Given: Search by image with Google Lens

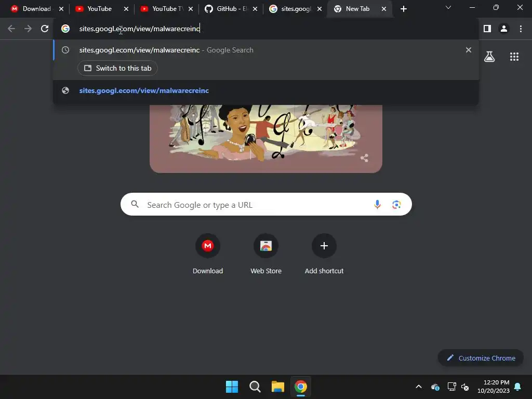Looking at the screenshot, I should (x=396, y=204).
